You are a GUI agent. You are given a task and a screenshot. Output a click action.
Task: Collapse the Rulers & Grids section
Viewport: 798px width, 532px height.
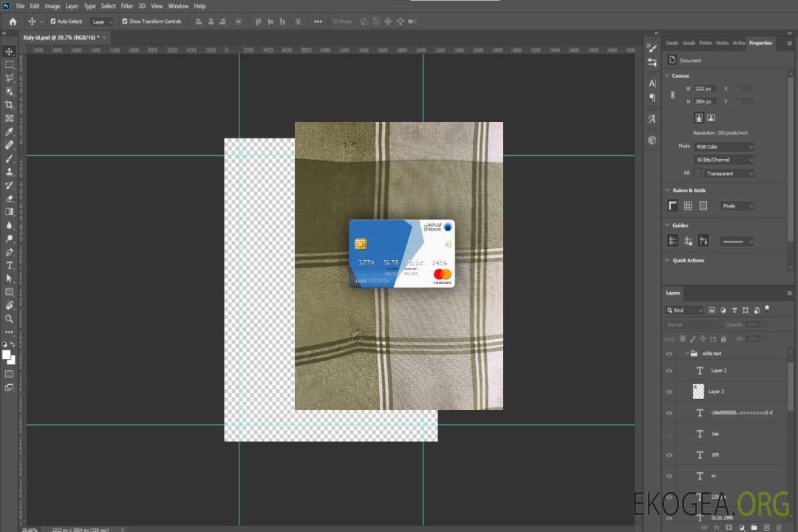[x=668, y=191]
